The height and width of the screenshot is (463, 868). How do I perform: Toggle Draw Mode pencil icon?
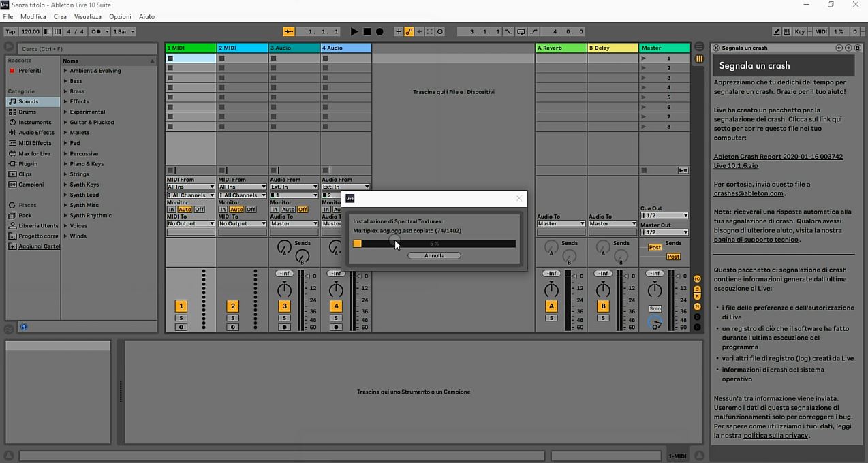[x=777, y=31]
